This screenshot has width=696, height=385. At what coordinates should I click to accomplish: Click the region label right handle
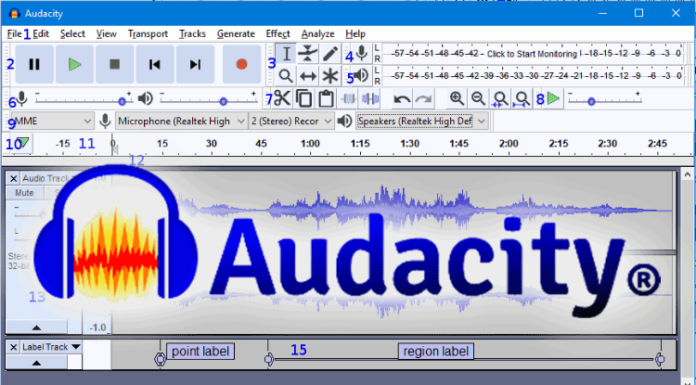[x=660, y=359]
